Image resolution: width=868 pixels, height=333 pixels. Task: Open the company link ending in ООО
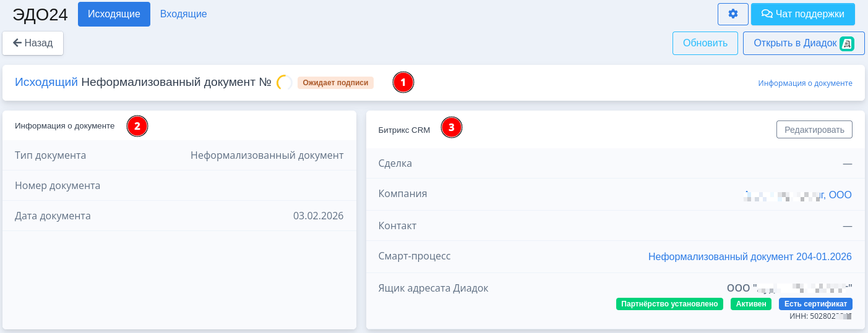(x=798, y=195)
